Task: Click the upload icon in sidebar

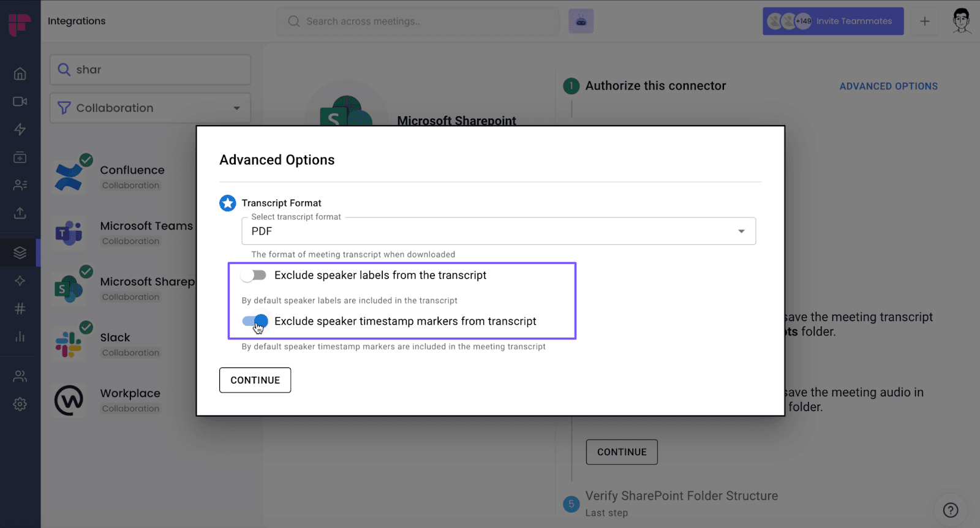Action: pos(20,213)
